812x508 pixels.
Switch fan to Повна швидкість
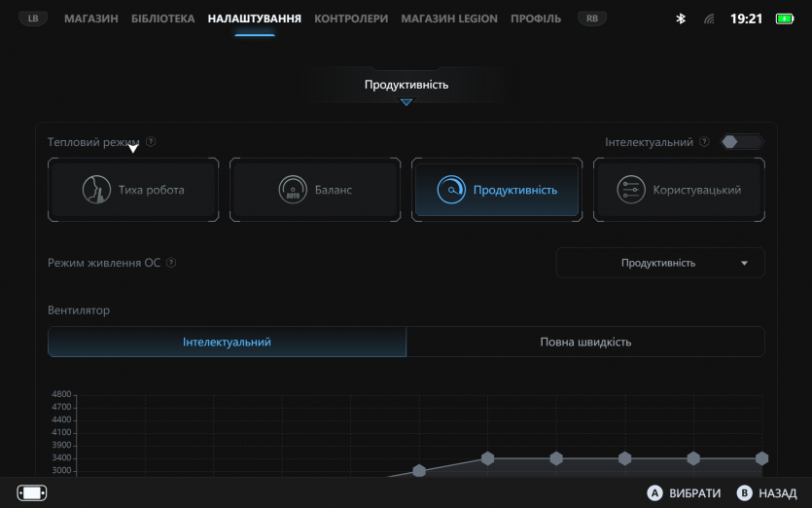(585, 342)
